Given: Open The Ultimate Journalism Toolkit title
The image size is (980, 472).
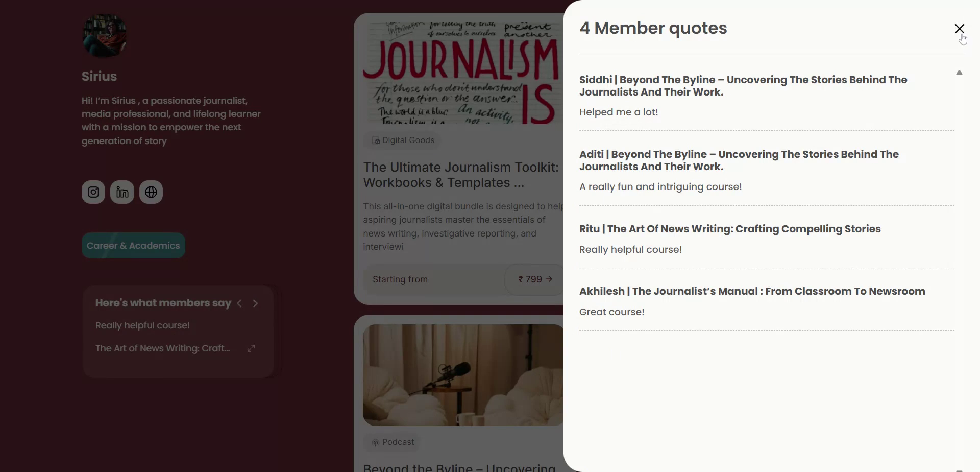Looking at the screenshot, I should point(460,175).
